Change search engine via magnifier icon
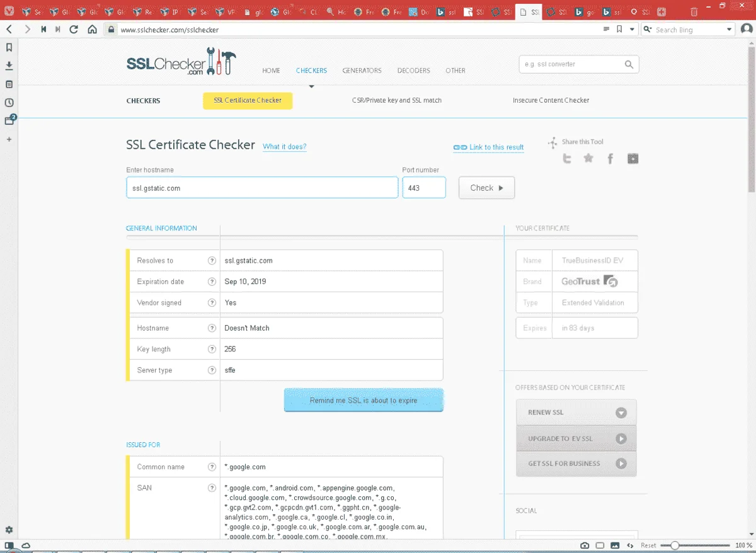Viewport: 756px width, 553px height. 648,29
